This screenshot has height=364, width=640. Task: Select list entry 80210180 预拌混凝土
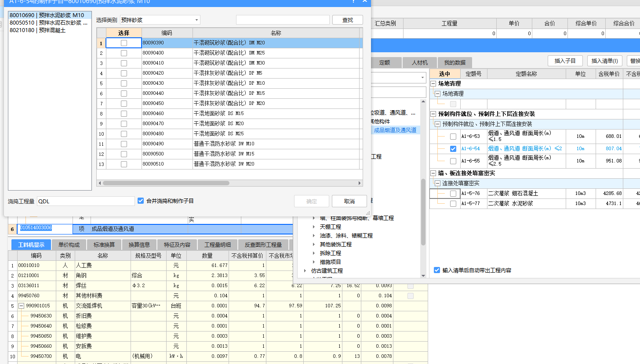[x=50, y=30]
